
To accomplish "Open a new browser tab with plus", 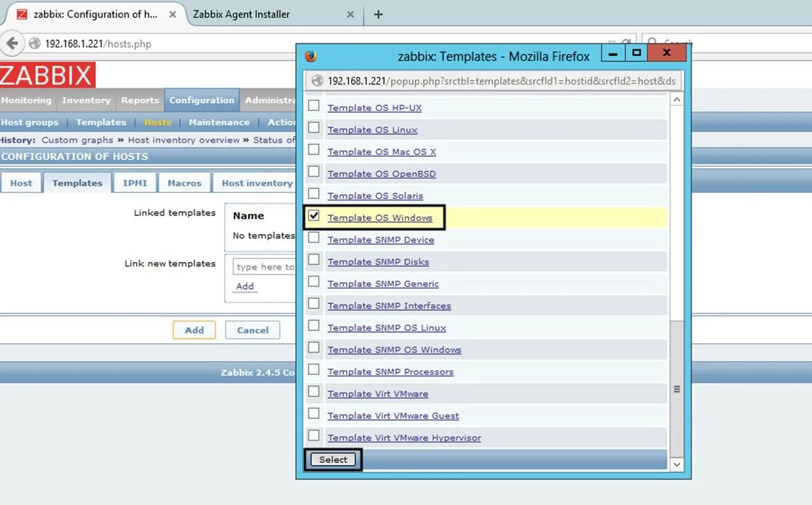I will (x=378, y=14).
